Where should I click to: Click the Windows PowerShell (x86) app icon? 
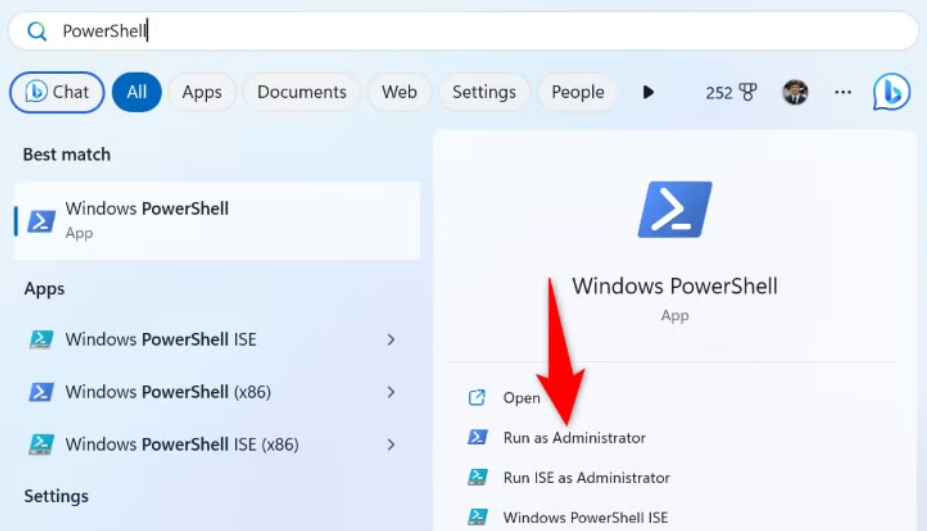pyautogui.click(x=41, y=392)
